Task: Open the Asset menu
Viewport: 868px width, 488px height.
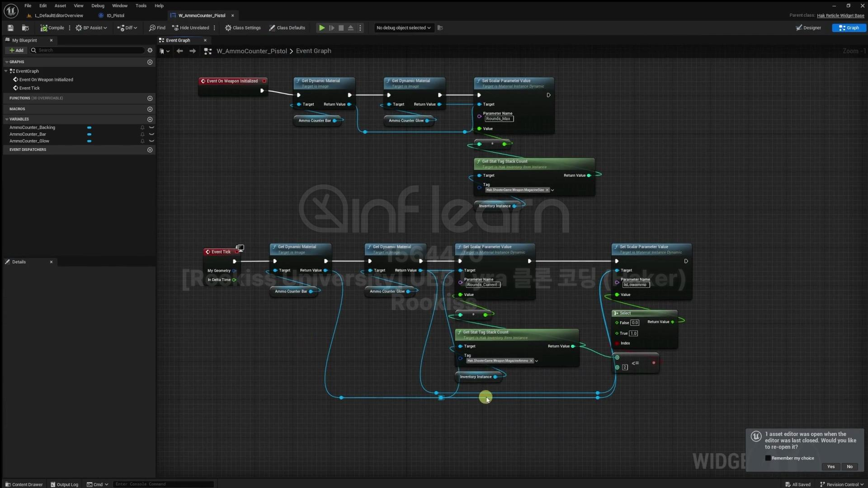Action: (x=60, y=6)
